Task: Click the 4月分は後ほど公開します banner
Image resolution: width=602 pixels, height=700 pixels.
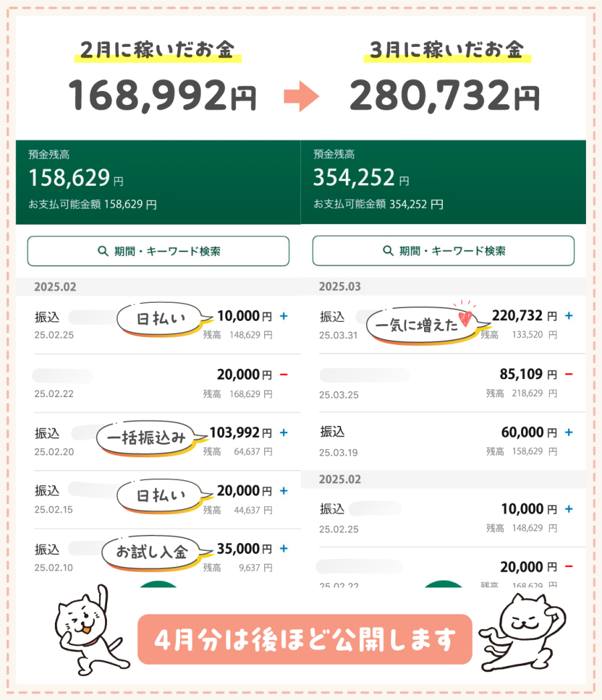Action: pyautogui.click(x=304, y=639)
